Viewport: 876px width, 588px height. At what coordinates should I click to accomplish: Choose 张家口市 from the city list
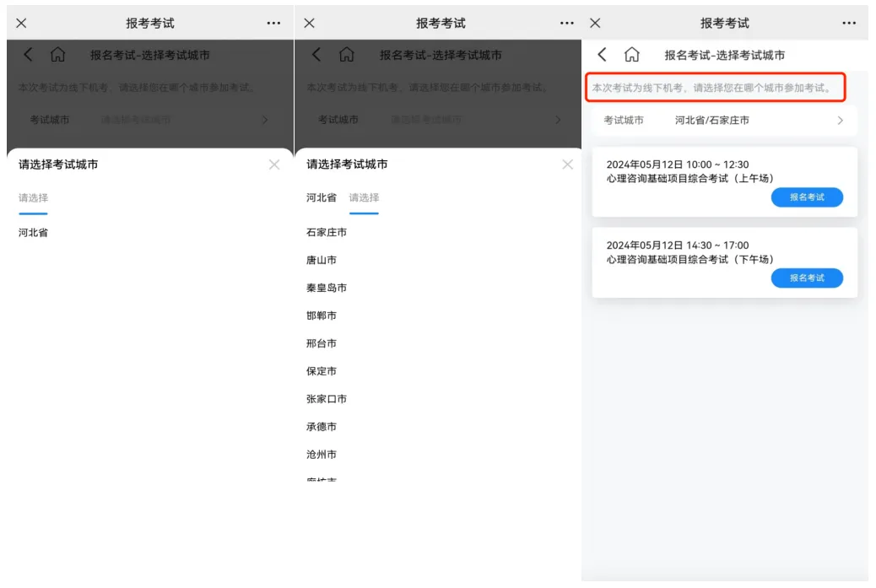[x=327, y=399]
